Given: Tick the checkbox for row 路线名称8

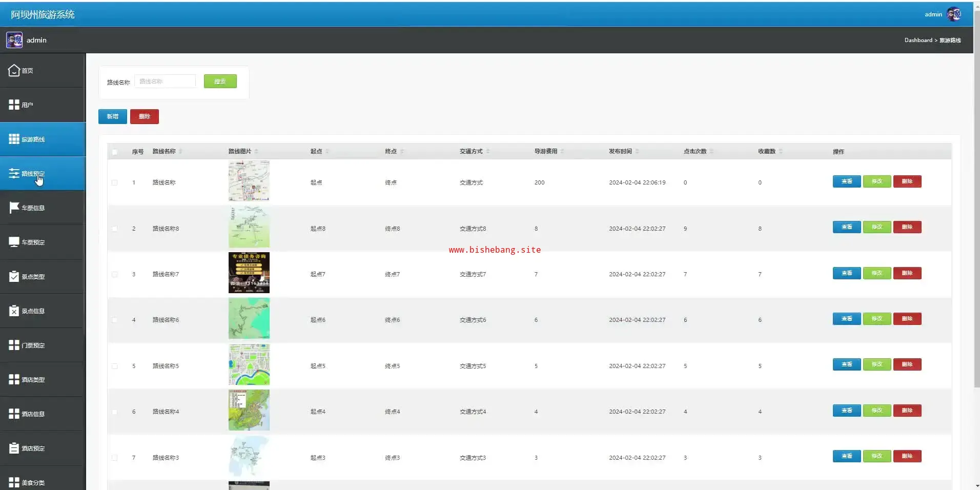Looking at the screenshot, I should pos(115,229).
